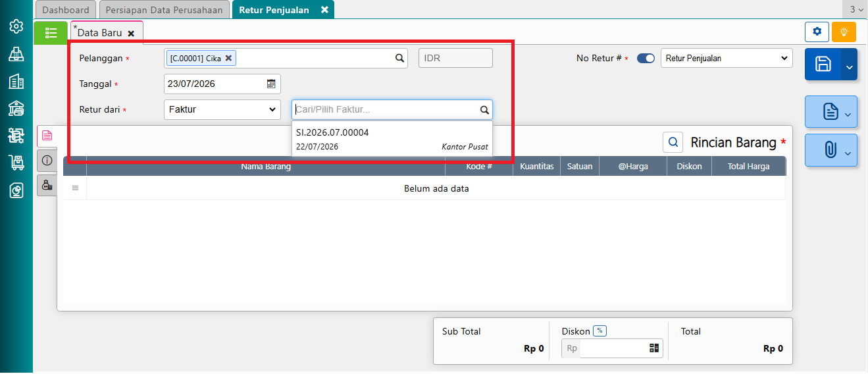Open the bank cash sidebar module
This screenshot has width=868, height=374.
16,109
